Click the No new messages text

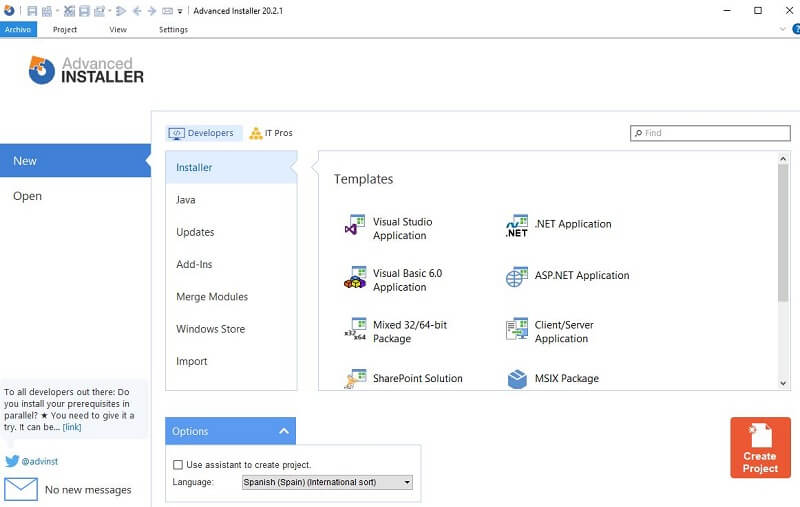88,490
